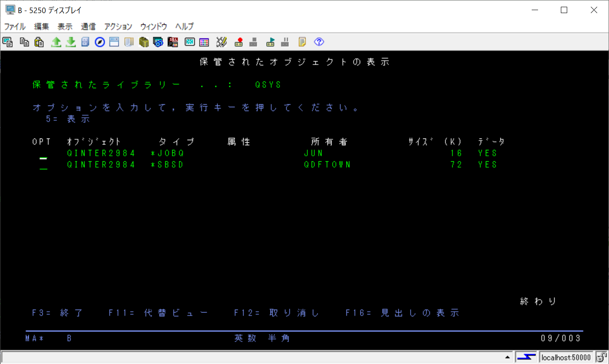Open the 通信 menu
Image resolution: width=609 pixels, height=364 pixels.
(x=88, y=26)
